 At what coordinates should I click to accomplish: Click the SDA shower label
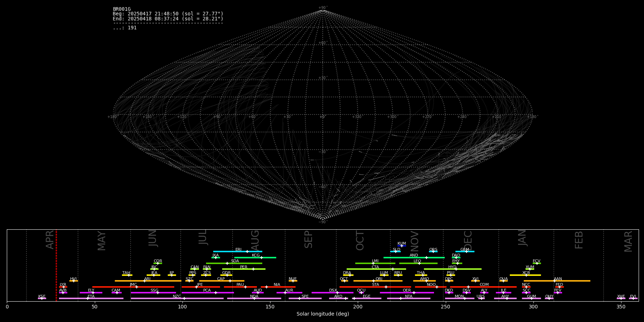click(235, 261)
